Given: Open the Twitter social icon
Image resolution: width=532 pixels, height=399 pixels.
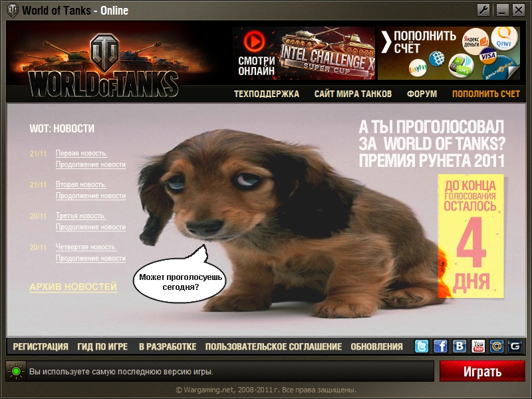Looking at the screenshot, I should (422, 346).
